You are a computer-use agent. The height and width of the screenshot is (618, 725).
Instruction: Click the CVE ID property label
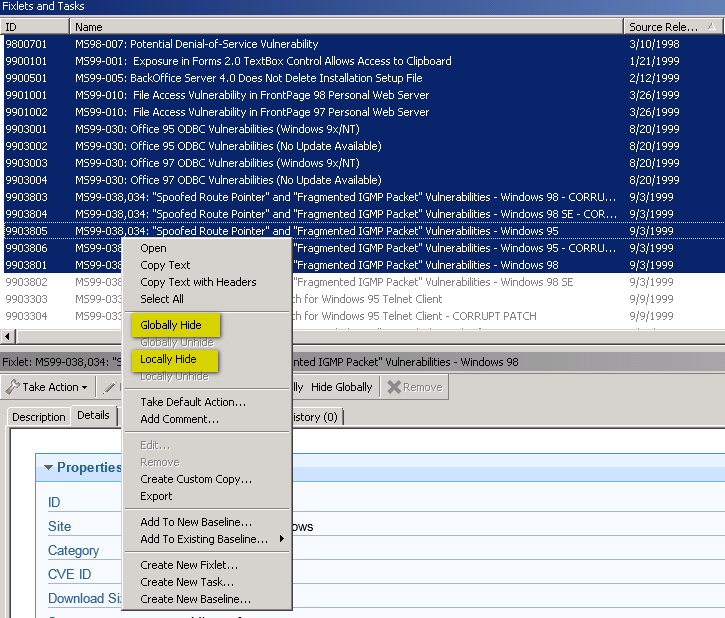69,575
